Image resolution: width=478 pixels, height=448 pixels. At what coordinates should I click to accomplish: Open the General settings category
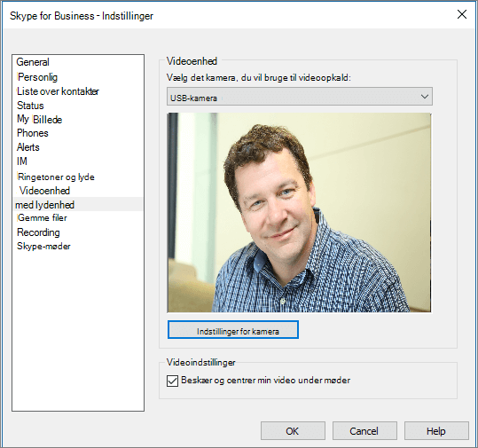pyautogui.click(x=33, y=62)
